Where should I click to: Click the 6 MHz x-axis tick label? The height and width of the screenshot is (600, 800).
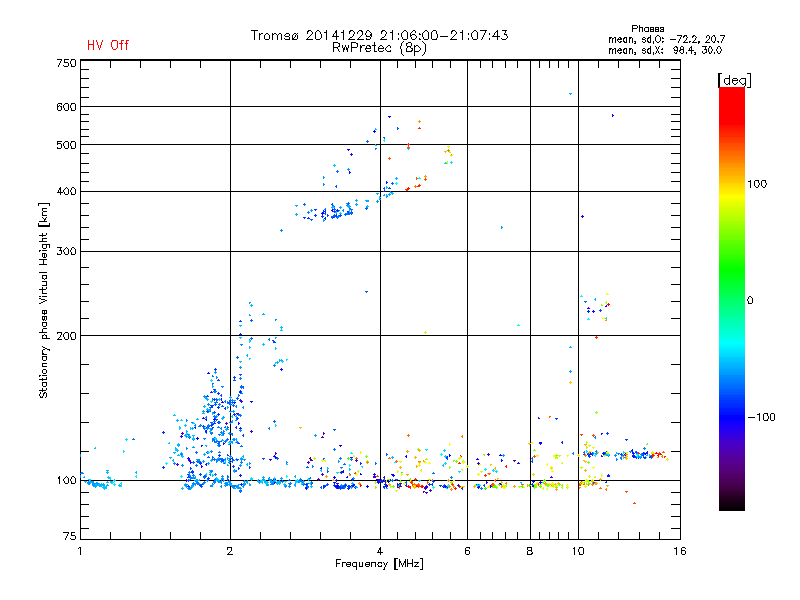click(x=467, y=551)
